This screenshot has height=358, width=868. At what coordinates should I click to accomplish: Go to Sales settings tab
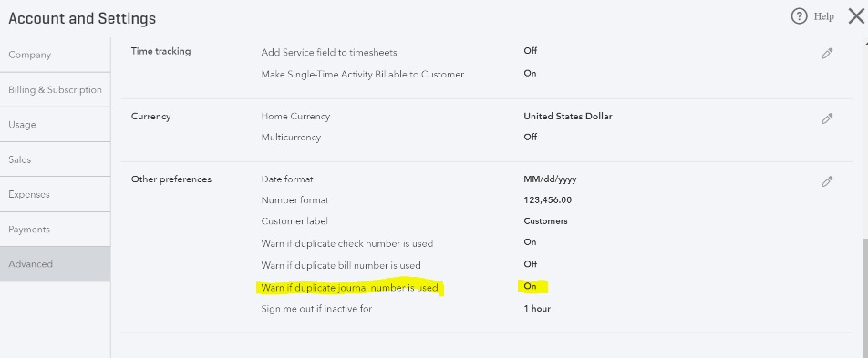tap(55, 159)
